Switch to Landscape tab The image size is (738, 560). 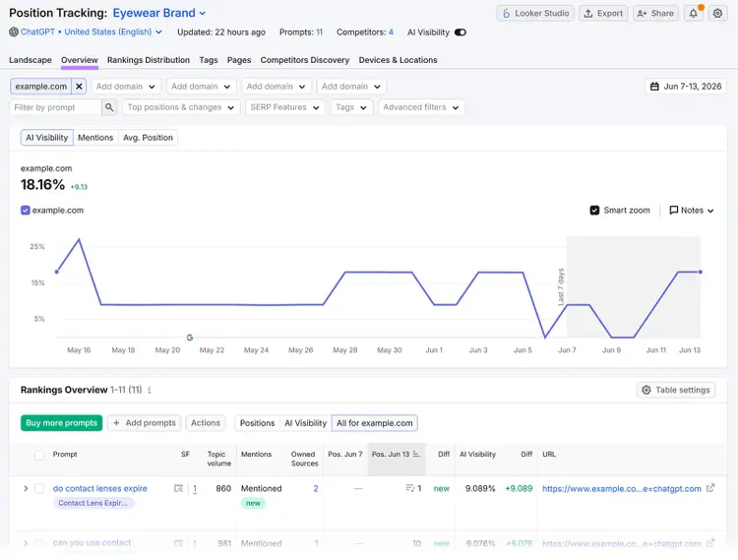[31, 60]
